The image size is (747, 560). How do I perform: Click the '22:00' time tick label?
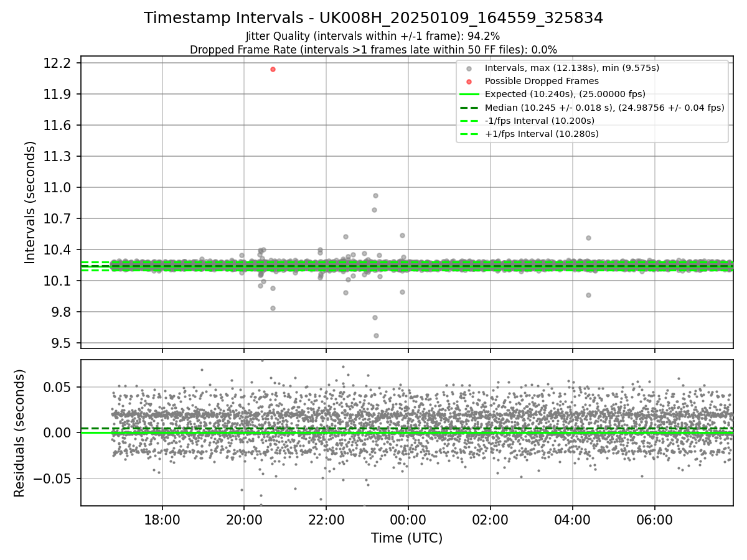326,520
